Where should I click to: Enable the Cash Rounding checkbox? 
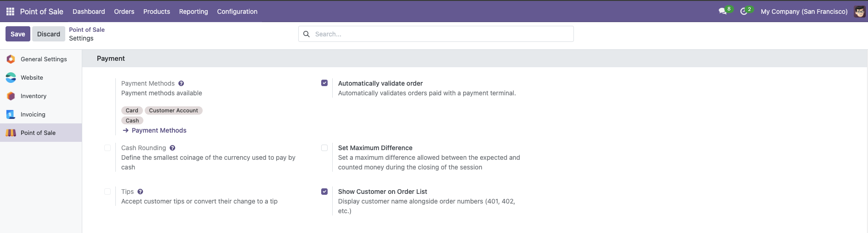pos(108,148)
